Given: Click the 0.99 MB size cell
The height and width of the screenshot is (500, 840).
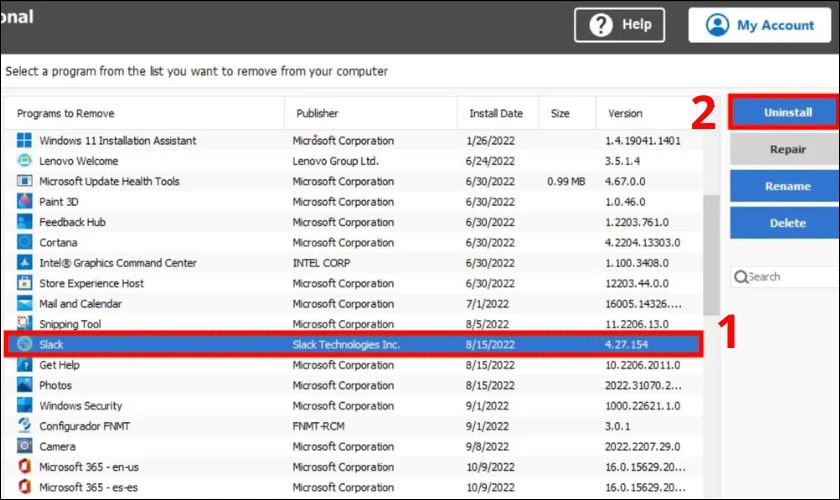Looking at the screenshot, I should 566,181.
